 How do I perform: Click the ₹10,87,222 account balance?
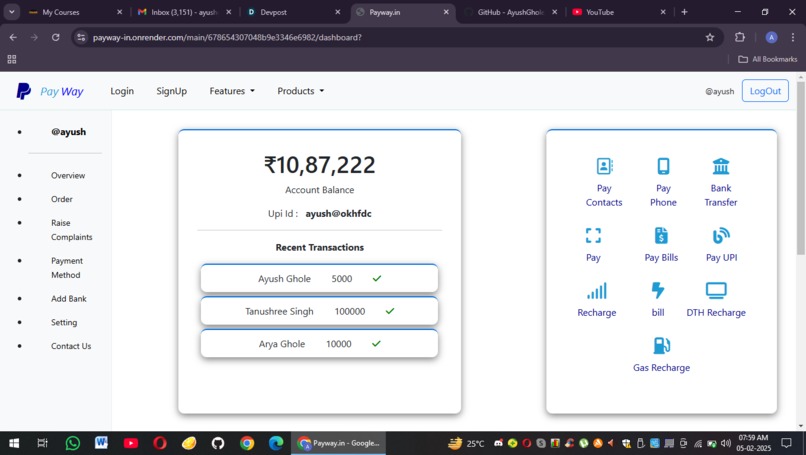click(319, 165)
